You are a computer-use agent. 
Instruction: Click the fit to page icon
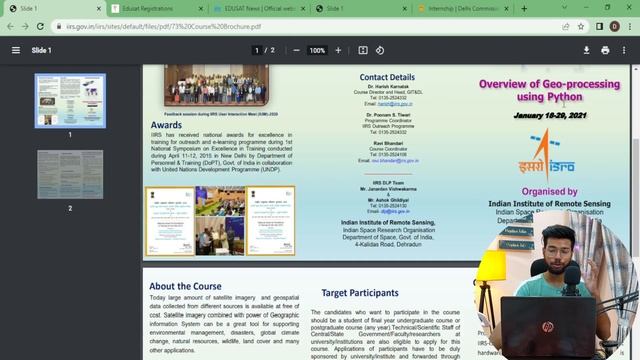(x=363, y=50)
